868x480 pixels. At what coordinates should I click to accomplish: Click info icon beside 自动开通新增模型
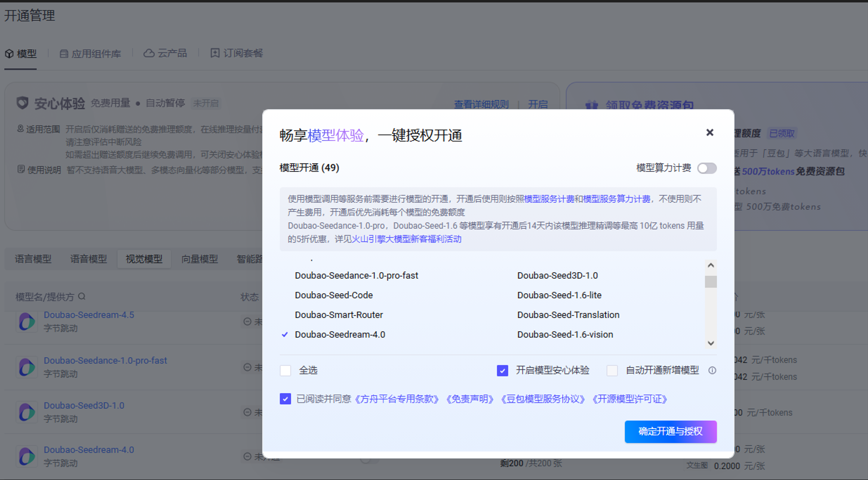pyautogui.click(x=712, y=371)
